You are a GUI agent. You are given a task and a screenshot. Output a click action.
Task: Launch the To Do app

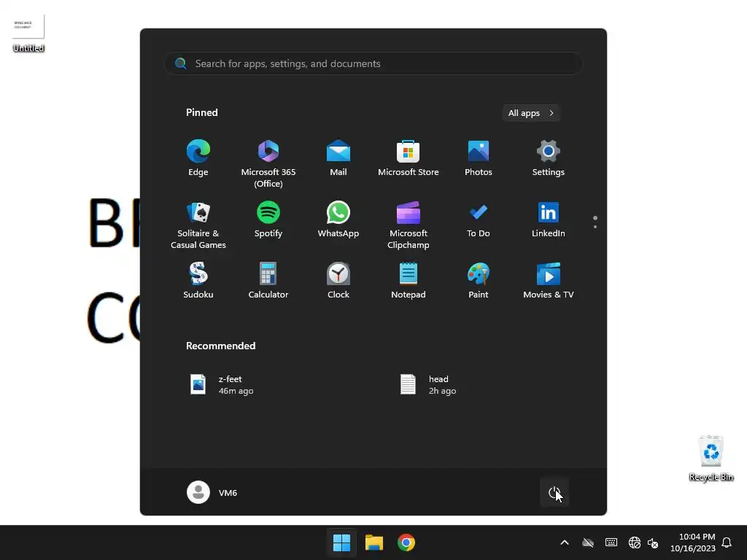tap(479, 219)
